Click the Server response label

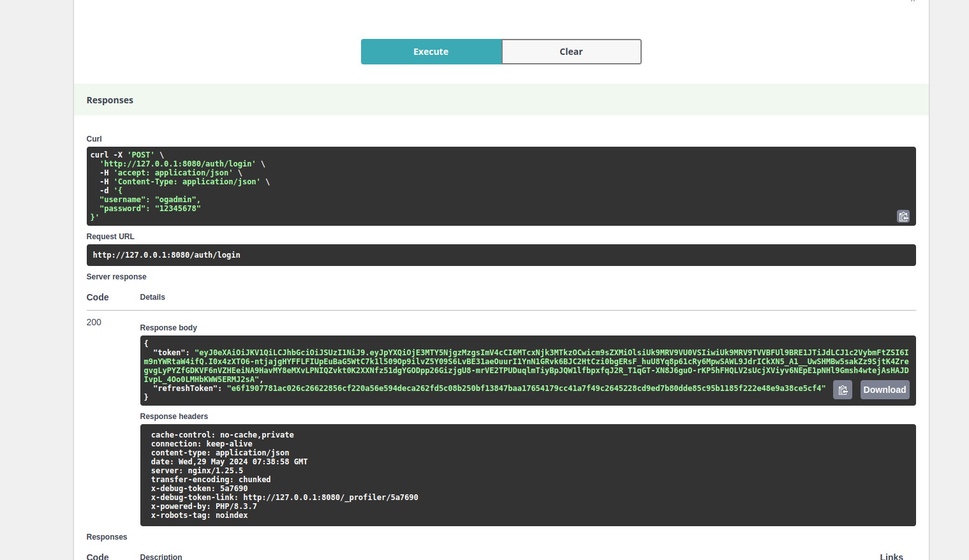coord(116,277)
